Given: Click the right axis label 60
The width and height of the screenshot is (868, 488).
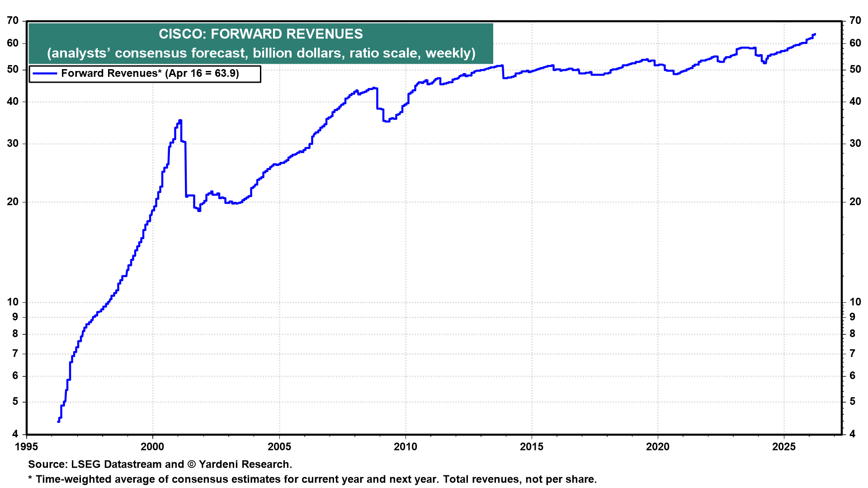Looking at the screenshot, I should click(855, 43).
